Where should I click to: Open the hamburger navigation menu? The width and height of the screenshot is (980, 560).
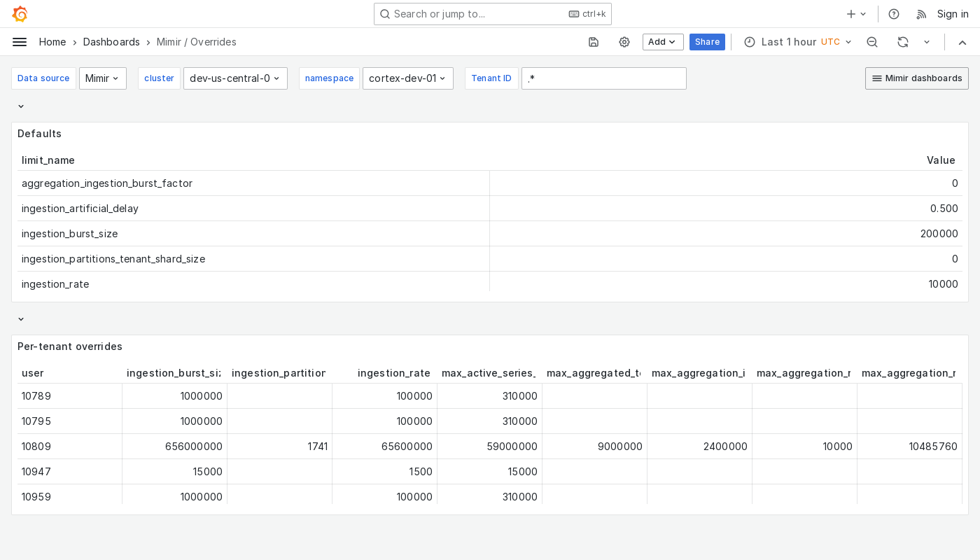[x=20, y=42]
